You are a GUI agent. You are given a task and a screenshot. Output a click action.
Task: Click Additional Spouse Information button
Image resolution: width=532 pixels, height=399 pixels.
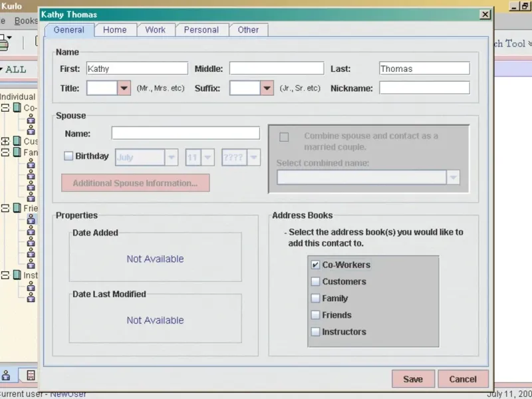[136, 184]
